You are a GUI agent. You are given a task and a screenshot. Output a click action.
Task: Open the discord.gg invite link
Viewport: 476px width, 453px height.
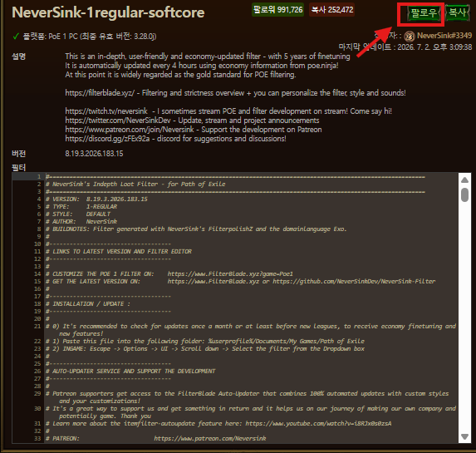point(107,139)
